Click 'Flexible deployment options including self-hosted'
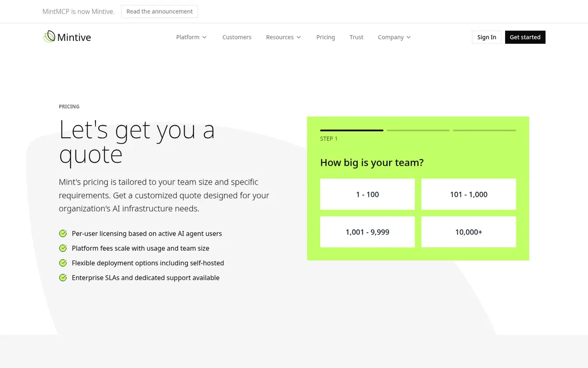The image size is (588, 368). pos(148,263)
